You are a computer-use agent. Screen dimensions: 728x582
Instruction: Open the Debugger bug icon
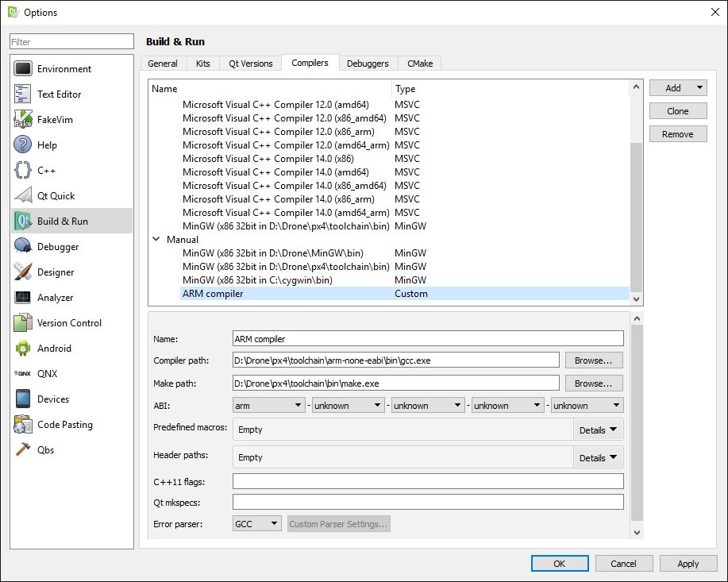[x=23, y=246]
